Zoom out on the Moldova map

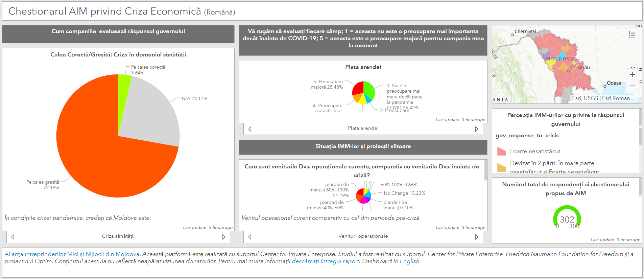632,86
